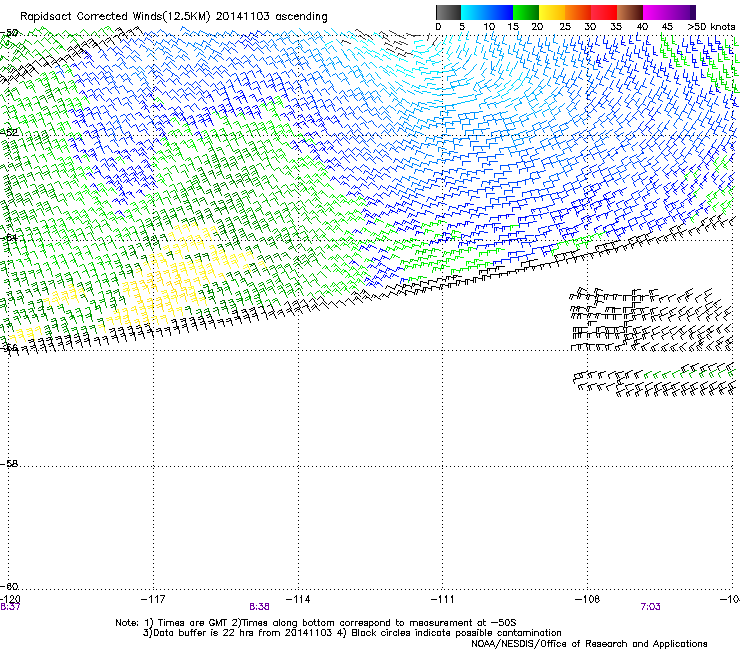
Task: Click the -120 longitude axis label
Action: tap(10, 599)
